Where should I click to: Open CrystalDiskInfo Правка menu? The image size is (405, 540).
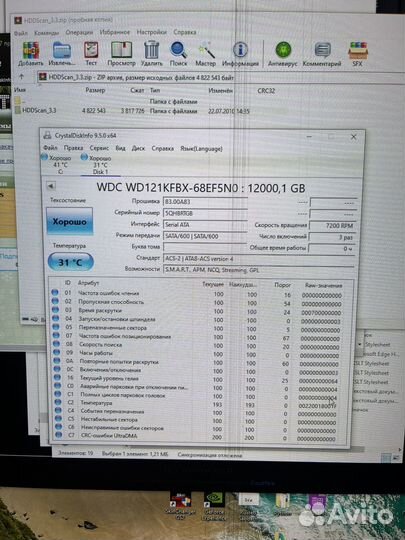73,148
